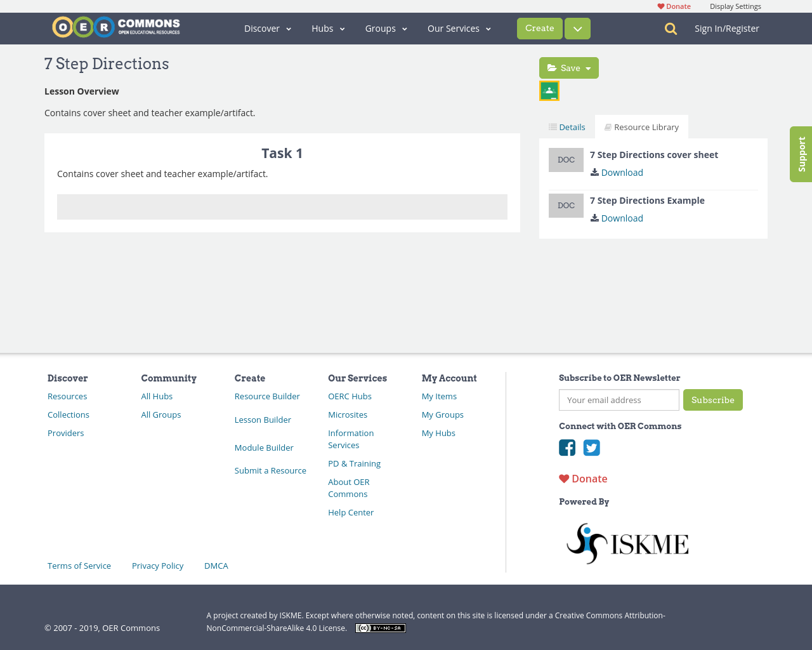Open the site search
Image resolution: width=812 pixels, height=650 pixels.
pyautogui.click(x=669, y=28)
